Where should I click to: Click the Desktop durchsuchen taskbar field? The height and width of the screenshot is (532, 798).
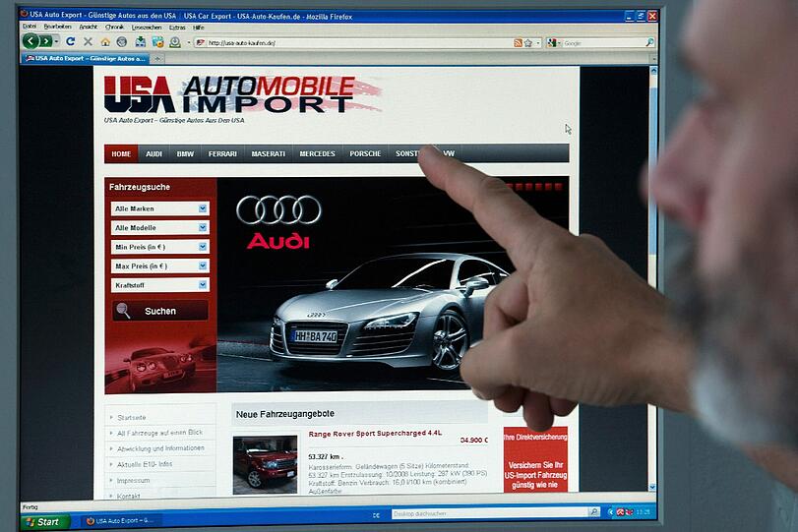(490, 512)
